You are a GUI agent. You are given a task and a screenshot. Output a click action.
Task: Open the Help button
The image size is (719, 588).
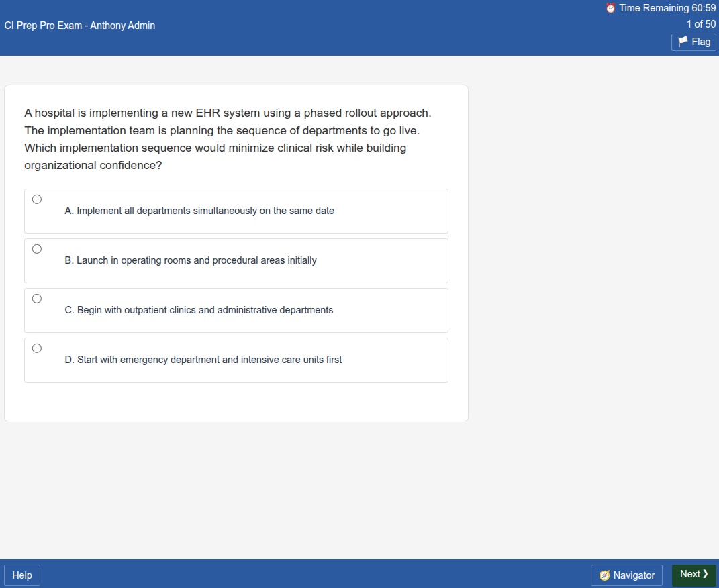(x=22, y=575)
